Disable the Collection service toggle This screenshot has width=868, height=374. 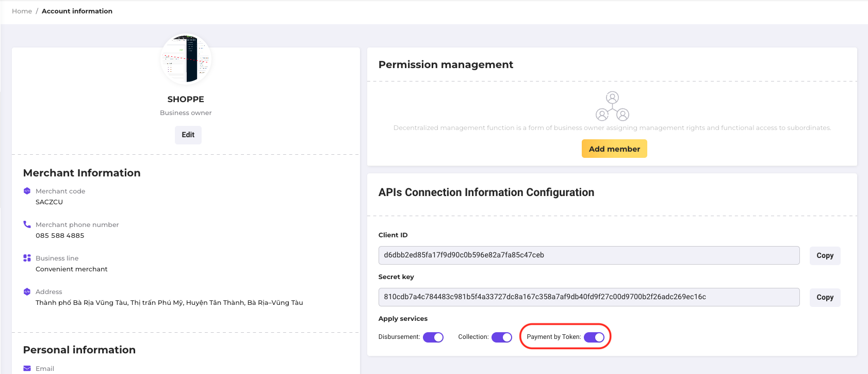click(x=501, y=337)
